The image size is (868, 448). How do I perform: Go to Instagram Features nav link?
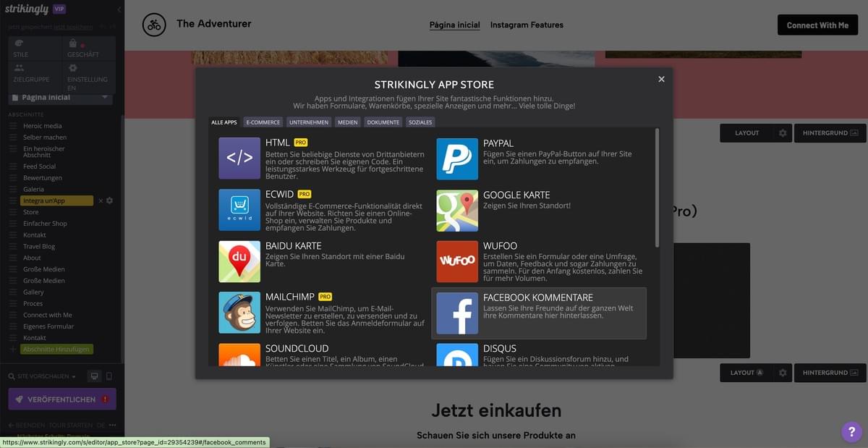coord(527,25)
